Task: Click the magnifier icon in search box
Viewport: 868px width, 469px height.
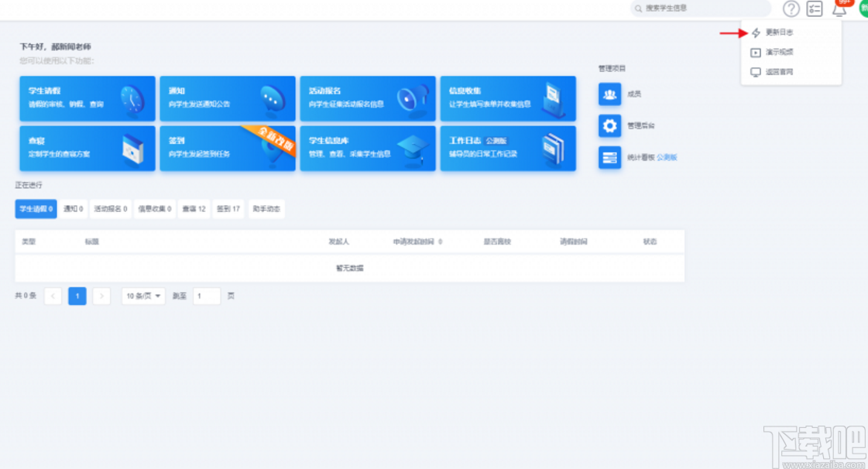Action: pos(638,9)
